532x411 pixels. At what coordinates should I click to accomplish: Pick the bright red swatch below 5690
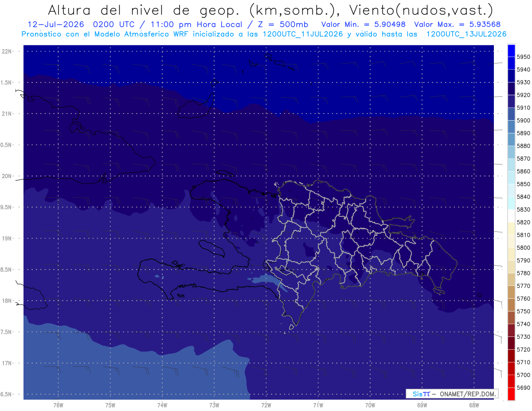(511, 394)
